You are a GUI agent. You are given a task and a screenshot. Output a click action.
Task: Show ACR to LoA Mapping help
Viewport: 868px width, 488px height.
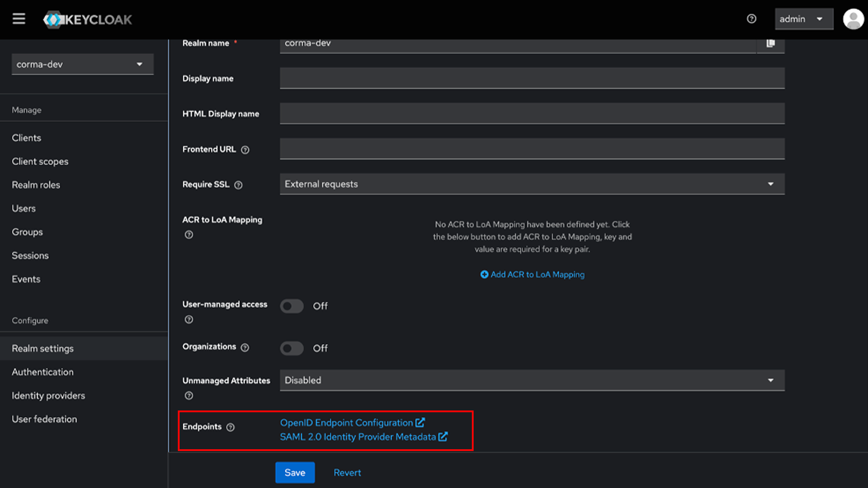click(189, 235)
